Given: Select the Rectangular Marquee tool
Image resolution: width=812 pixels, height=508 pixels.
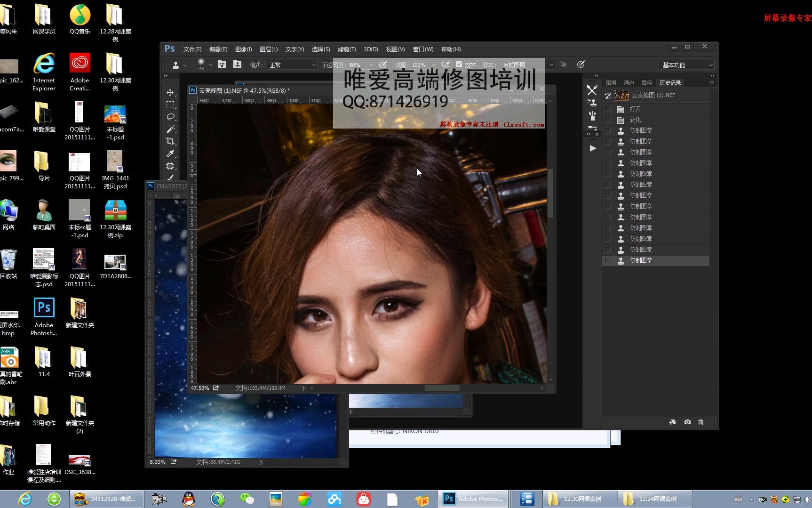Looking at the screenshot, I should pos(170,105).
